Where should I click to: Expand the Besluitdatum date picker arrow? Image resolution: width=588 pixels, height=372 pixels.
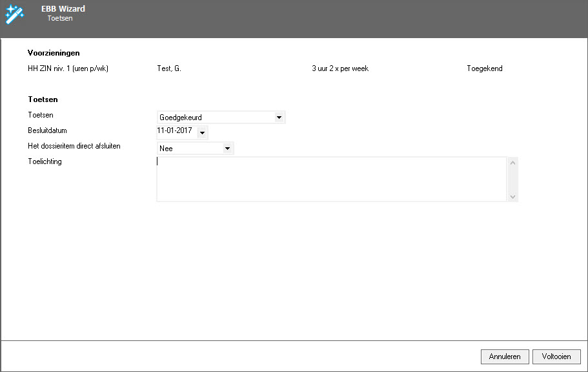(203, 134)
